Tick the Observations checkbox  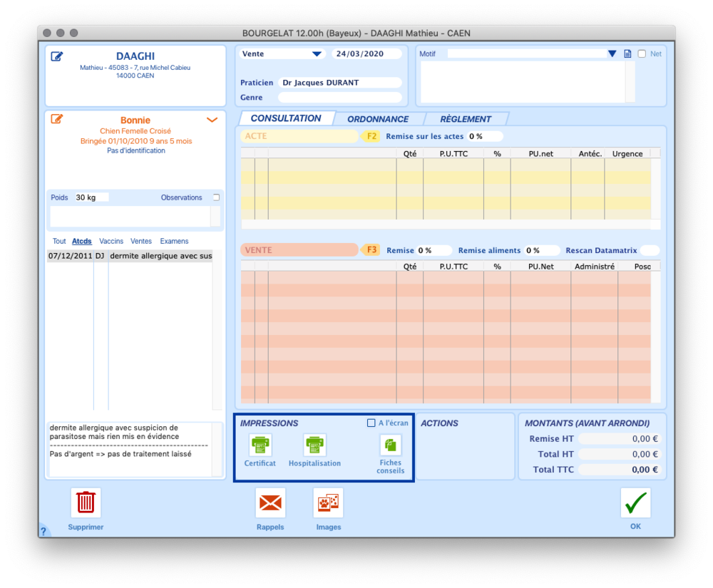click(x=216, y=197)
